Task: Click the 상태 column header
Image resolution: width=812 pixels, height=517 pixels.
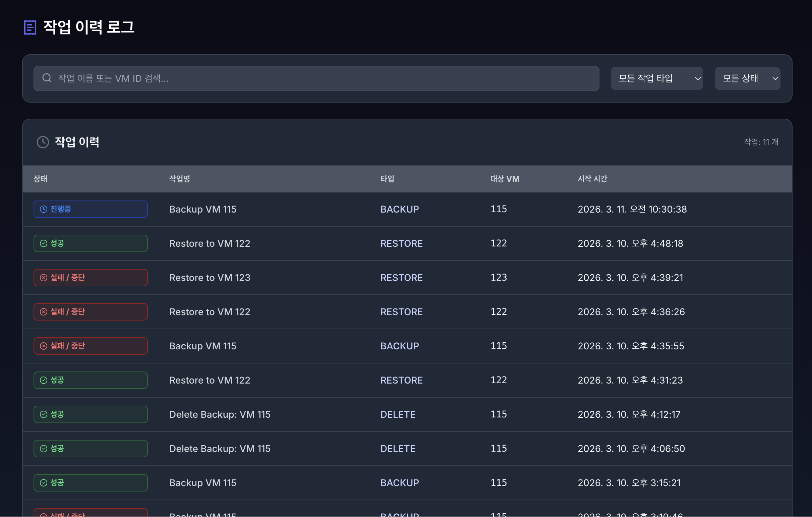Action: tap(41, 179)
